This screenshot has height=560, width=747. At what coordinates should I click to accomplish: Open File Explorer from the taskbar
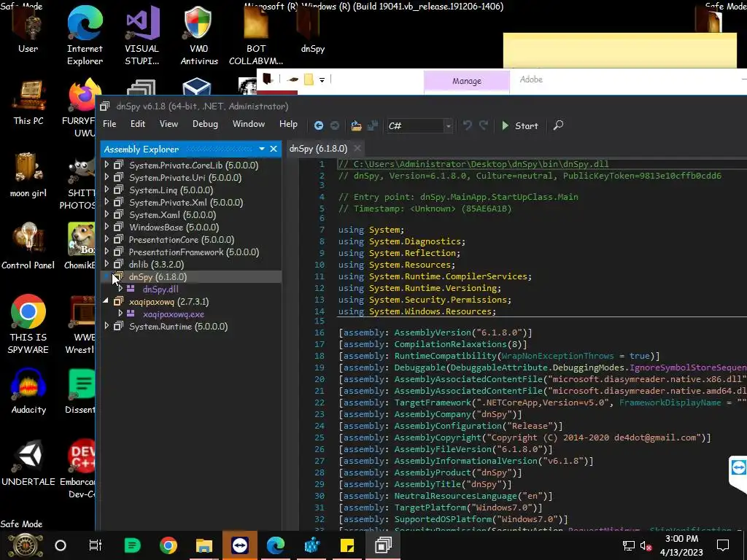pos(204,545)
